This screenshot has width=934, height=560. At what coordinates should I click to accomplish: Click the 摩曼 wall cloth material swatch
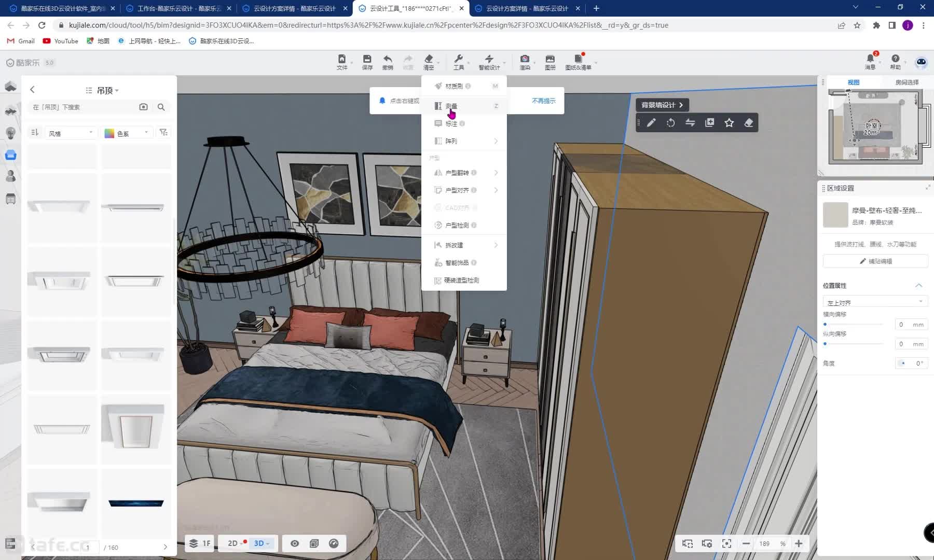tap(835, 215)
